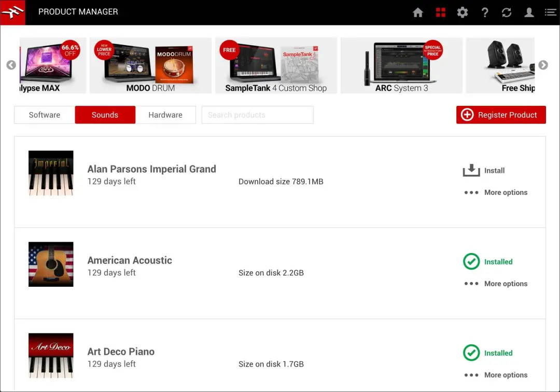Click the plus icon on Register Product

(467, 115)
